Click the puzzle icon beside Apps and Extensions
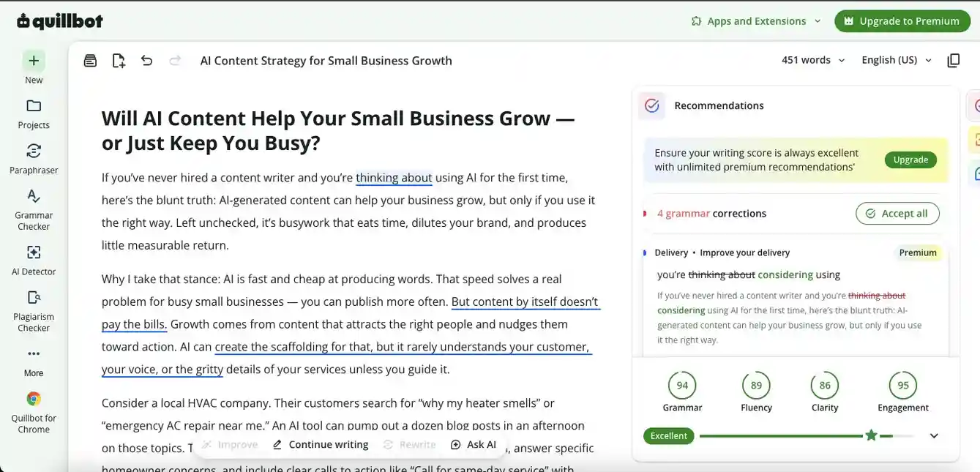This screenshot has height=472, width=980. (696, 21)
